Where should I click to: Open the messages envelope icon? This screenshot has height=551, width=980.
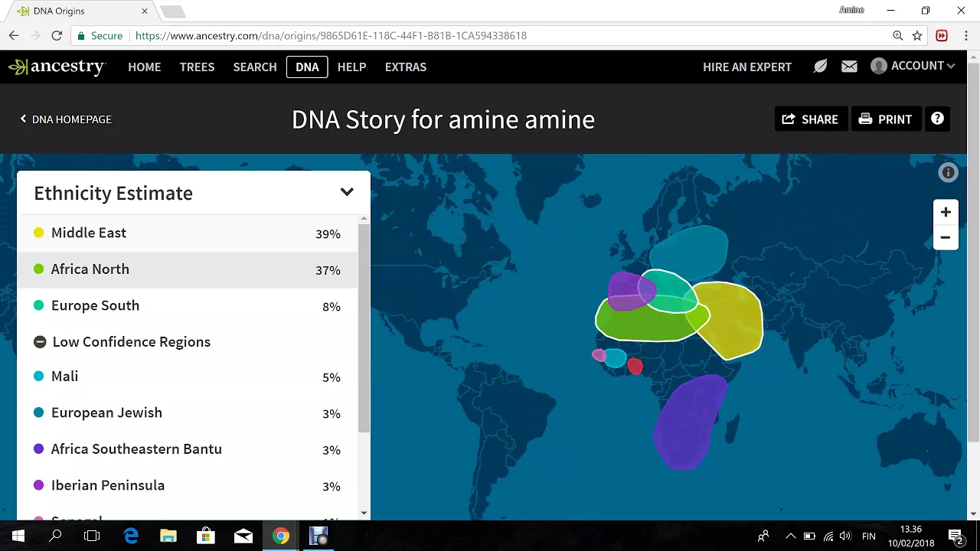[x=849, y=67]
